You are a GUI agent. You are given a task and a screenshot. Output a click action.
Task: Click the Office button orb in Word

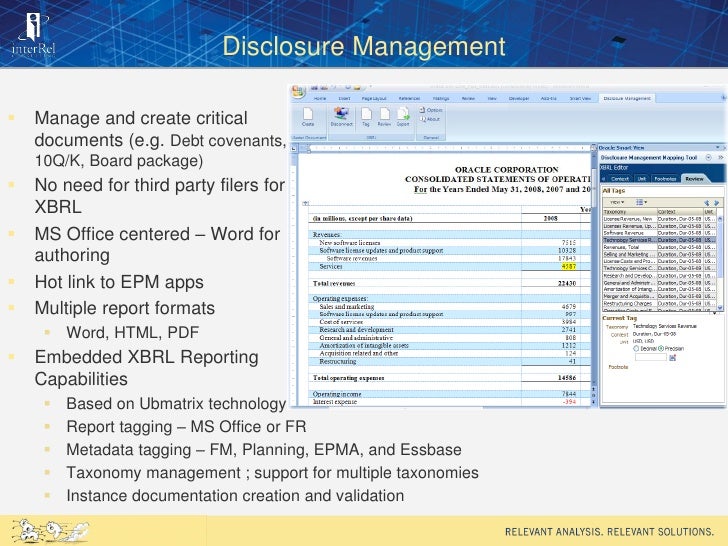(298, 91)
